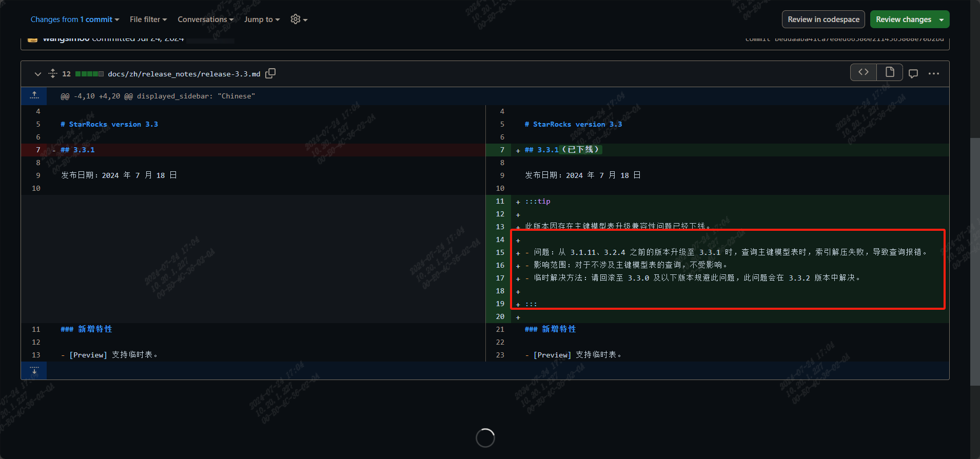980x459 pixels.
Task: Switch to source diff view
Action: point(864,72)
